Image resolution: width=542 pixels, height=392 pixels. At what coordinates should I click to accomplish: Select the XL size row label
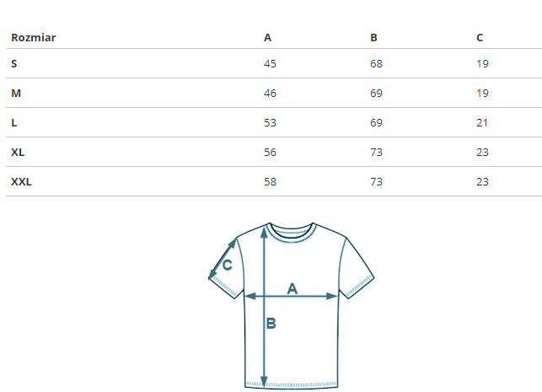(18, 152)
